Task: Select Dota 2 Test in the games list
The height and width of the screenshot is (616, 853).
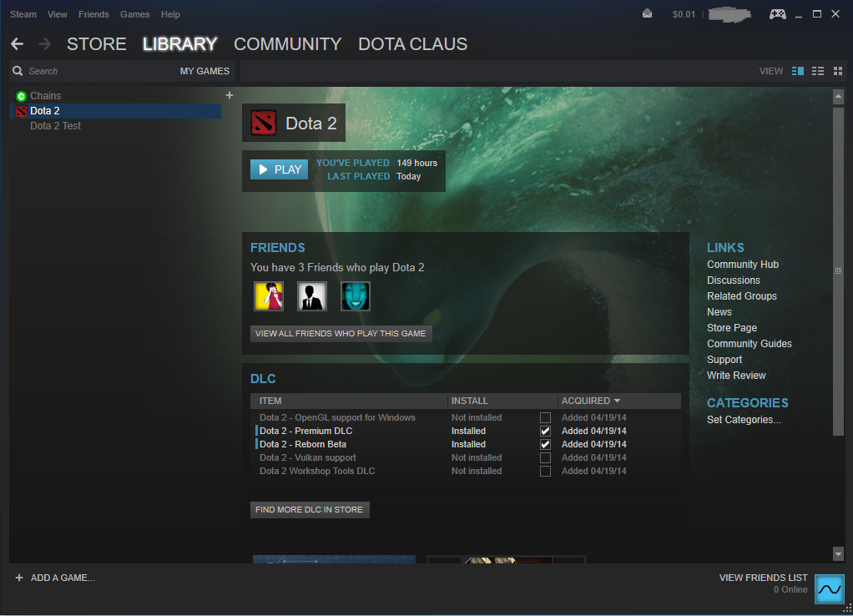Action: coord(55,126)
